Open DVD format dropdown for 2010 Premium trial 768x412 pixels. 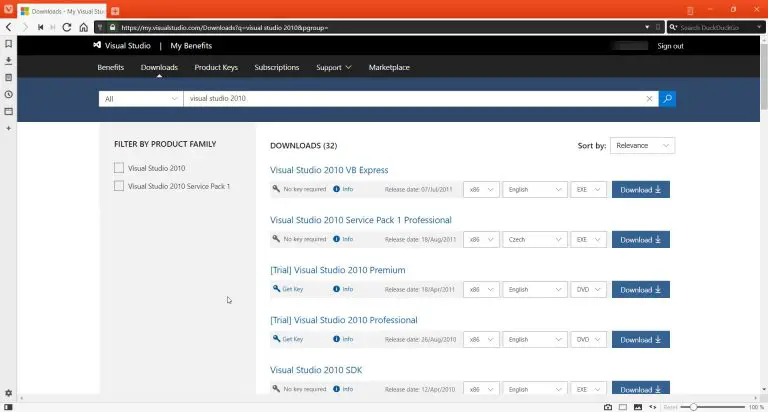[588, 290]
